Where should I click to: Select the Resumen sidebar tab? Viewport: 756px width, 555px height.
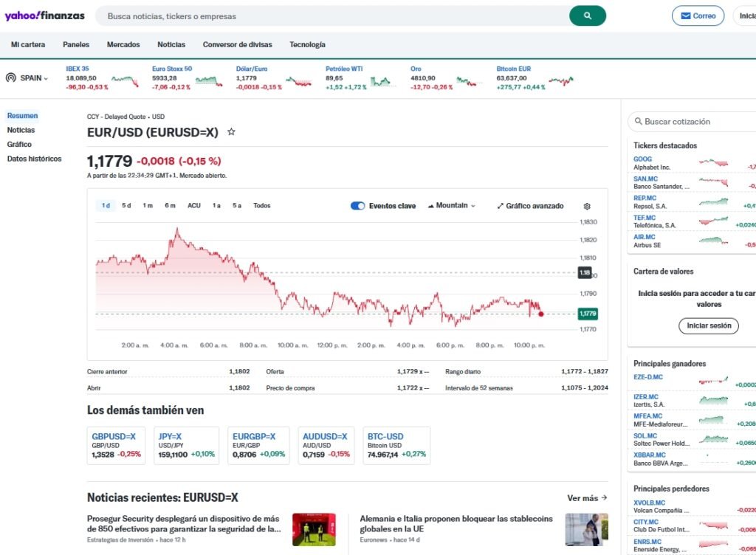point(22,116)
